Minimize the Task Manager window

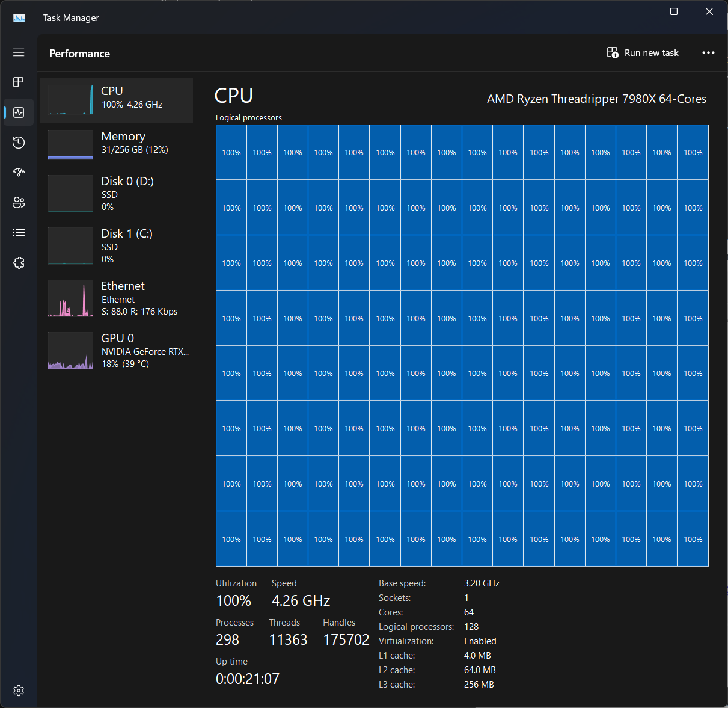point(639,11)
